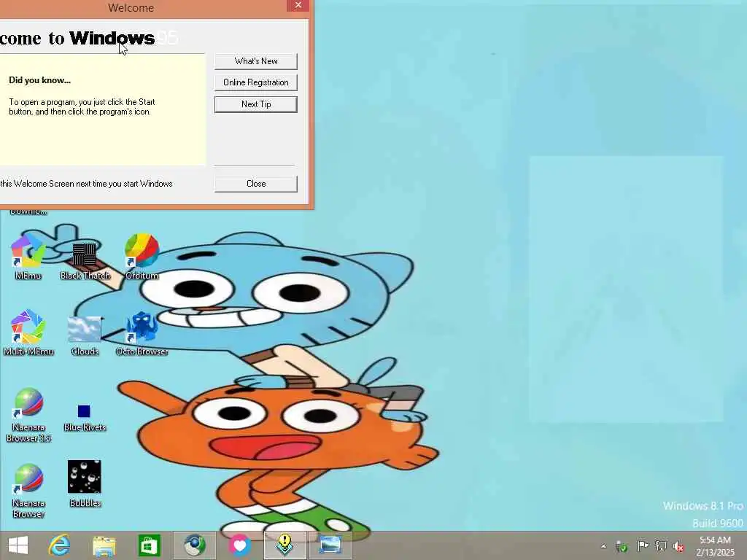Image resolution: width=747 pixels, height=560 pixels.
Task: Select the Blue Rivets desktop icon
Action: (x=85, y=418)
